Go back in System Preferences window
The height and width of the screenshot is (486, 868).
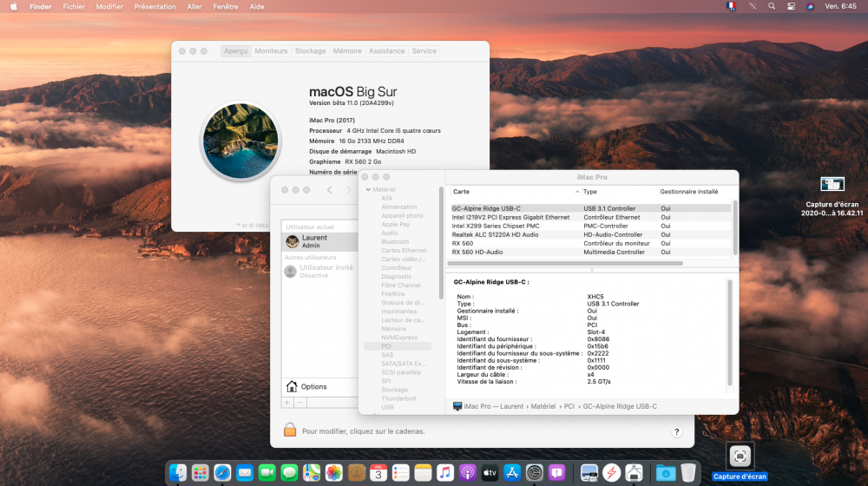point(329,190)
